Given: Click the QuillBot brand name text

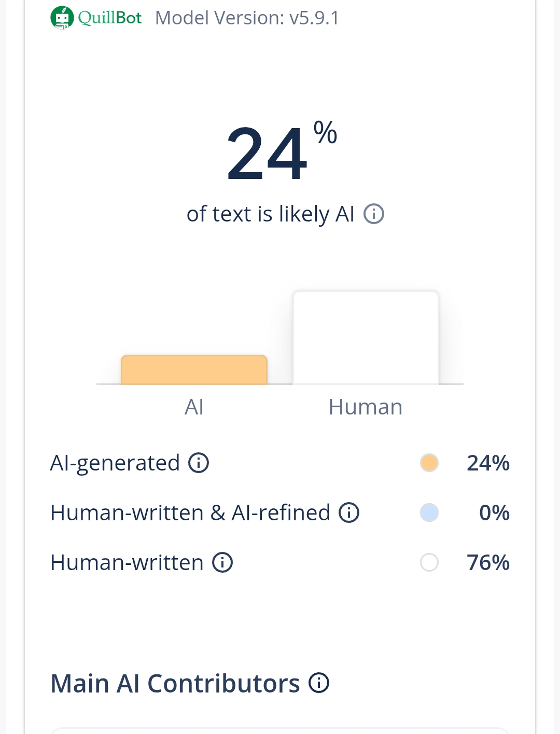Looking at the screenshot, I should pyautogui.click(x=110, y=18).
